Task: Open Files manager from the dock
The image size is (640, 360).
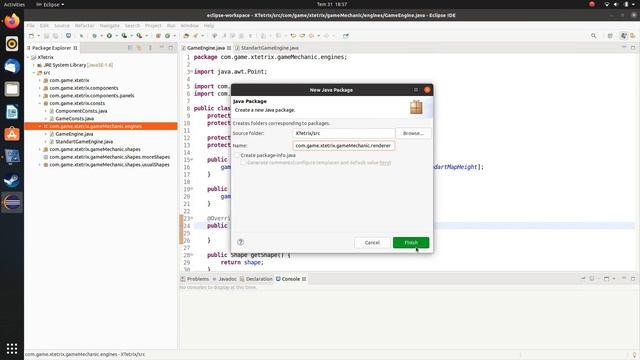Action: (12, 89)
